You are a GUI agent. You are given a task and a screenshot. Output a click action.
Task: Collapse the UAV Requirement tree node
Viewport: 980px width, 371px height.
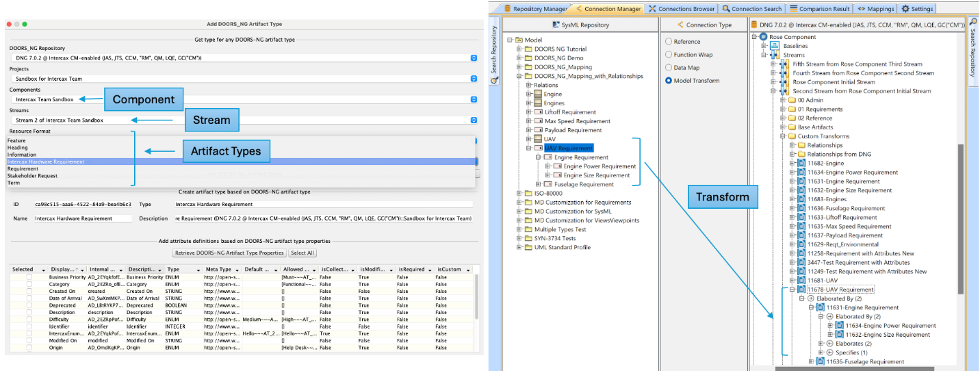pyautogui.click(x=529, y=149)
